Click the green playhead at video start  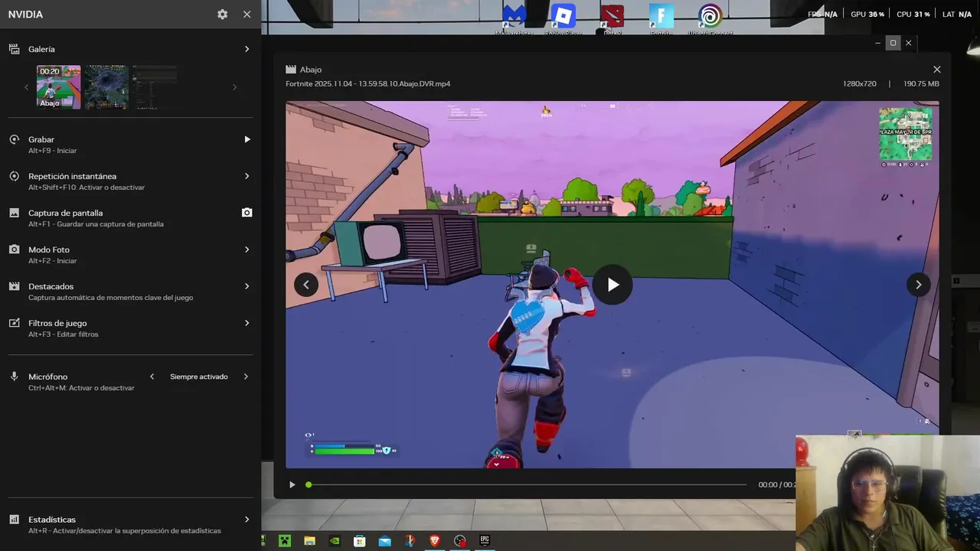(309, 484)
